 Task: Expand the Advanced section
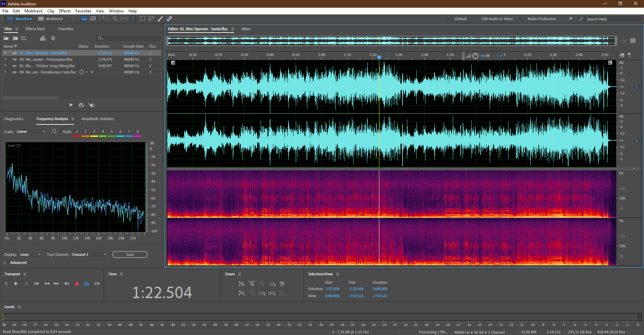coord(5,263)
